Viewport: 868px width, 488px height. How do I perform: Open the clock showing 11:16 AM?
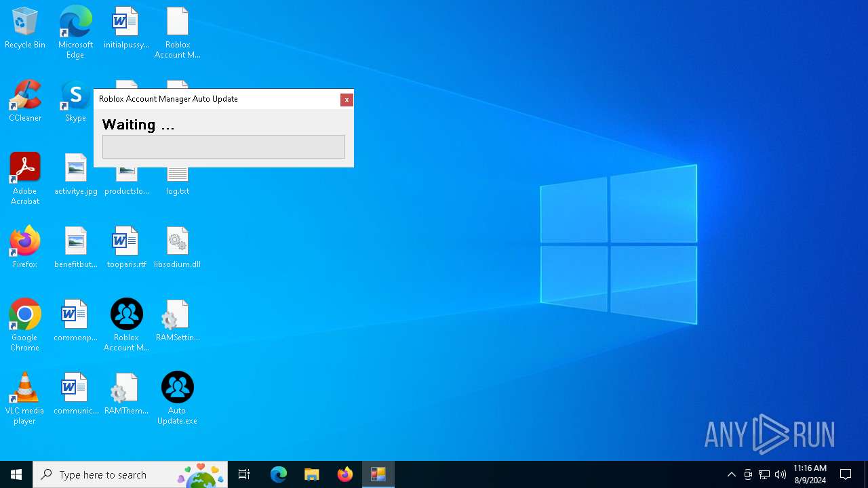[810, 474]
